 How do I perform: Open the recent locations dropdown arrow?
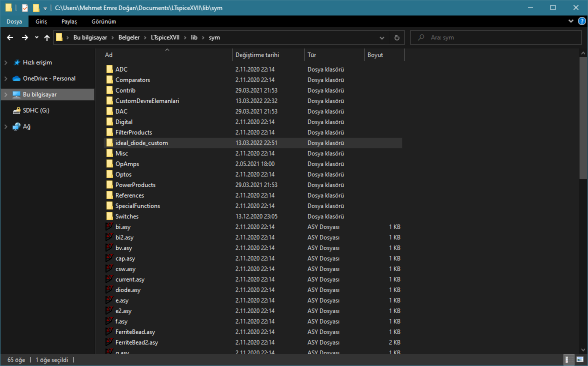[36, 37]
